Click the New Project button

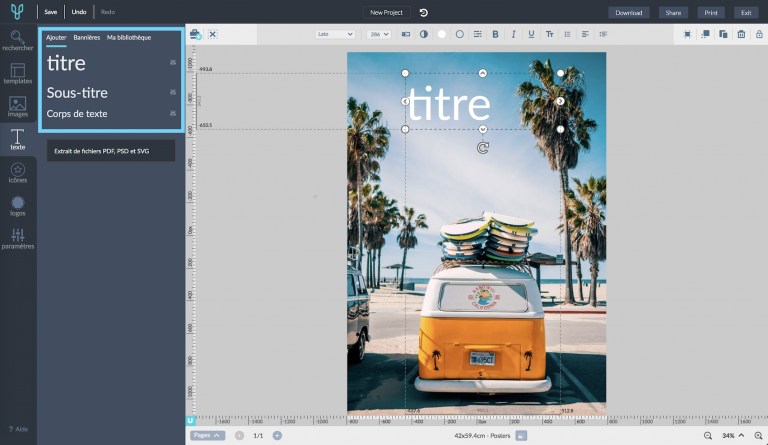pyautogui.click(x=387, y=13)
